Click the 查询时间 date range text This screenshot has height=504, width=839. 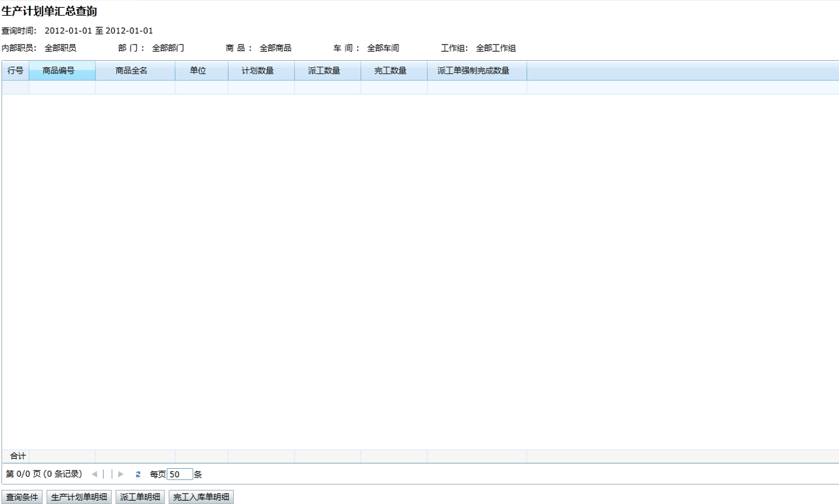tap(99, 31)
